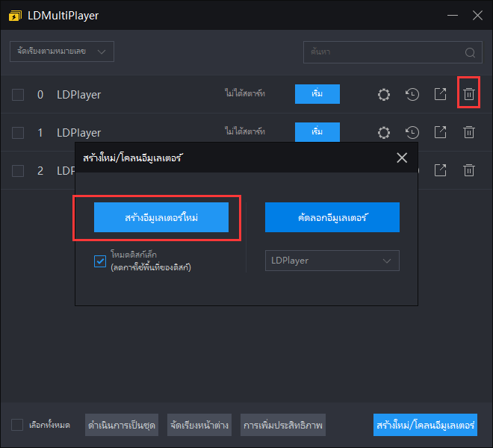Click the LDMultiPlayer logo icon
The image size is (493, 448).
click(x=15, y=16)
